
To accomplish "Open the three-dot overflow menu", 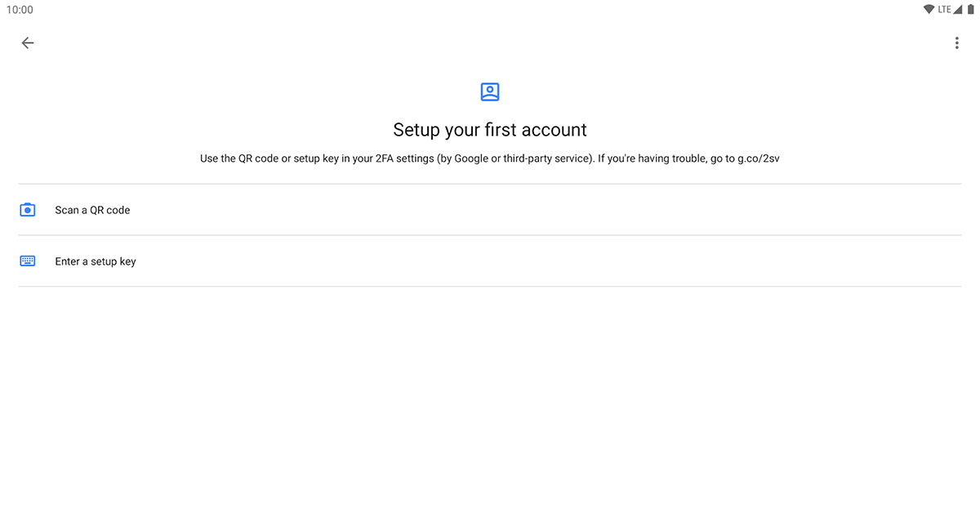I will tap(956, 43).
